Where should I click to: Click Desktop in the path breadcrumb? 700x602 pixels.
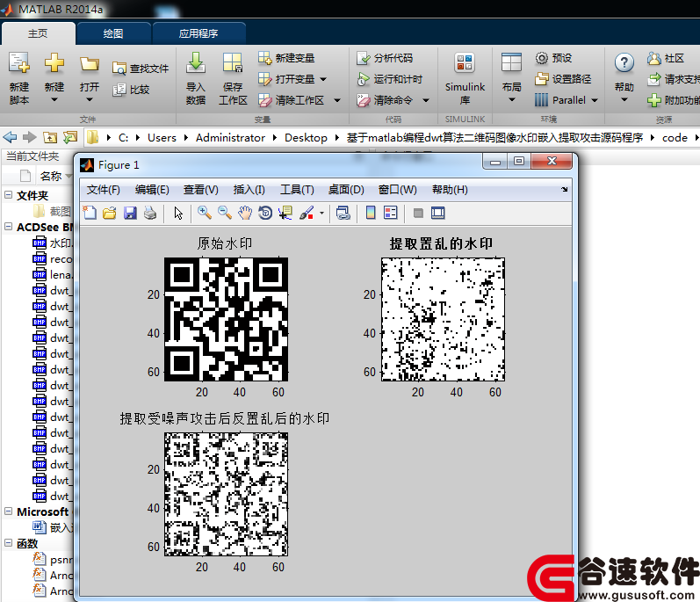306,138
